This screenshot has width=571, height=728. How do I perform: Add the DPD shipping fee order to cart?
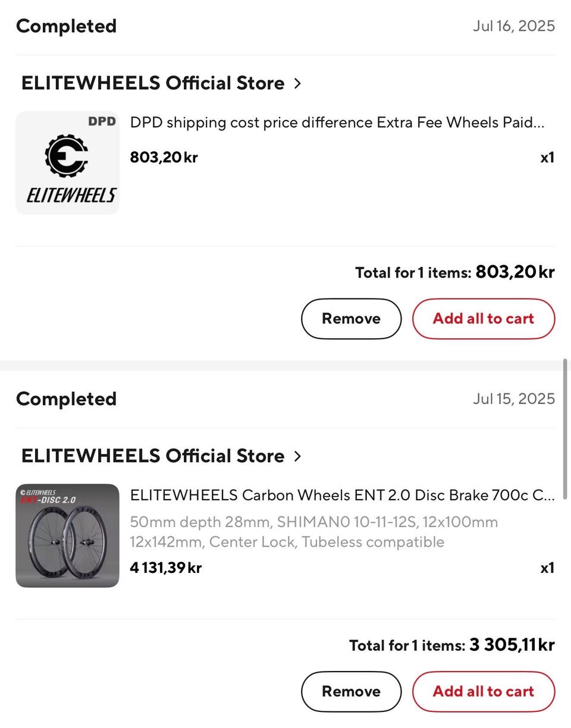[483, 319]
